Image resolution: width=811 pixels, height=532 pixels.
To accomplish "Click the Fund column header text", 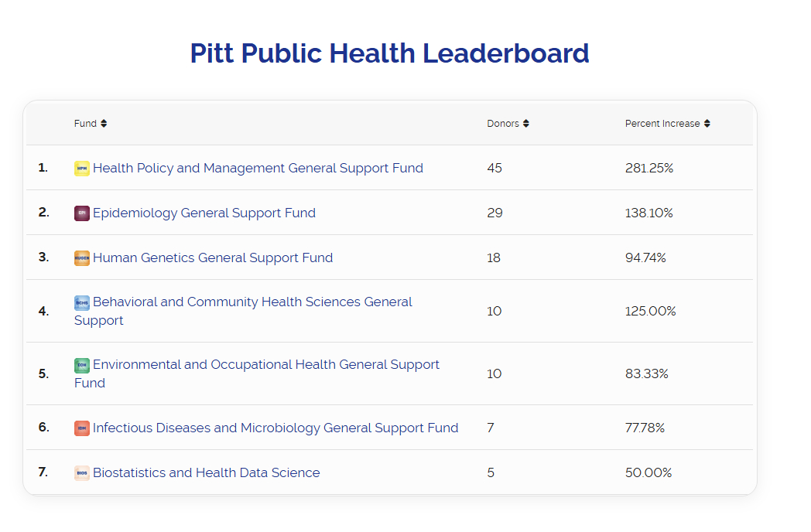I will pos(85,124).
